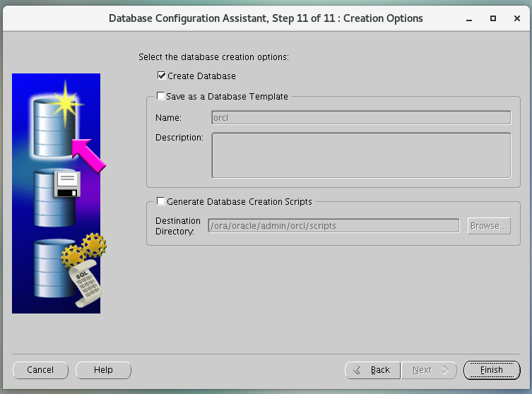Focus the Destination Directory path field
This screenshot has width=532, height=394.
[x=333, y=226]
